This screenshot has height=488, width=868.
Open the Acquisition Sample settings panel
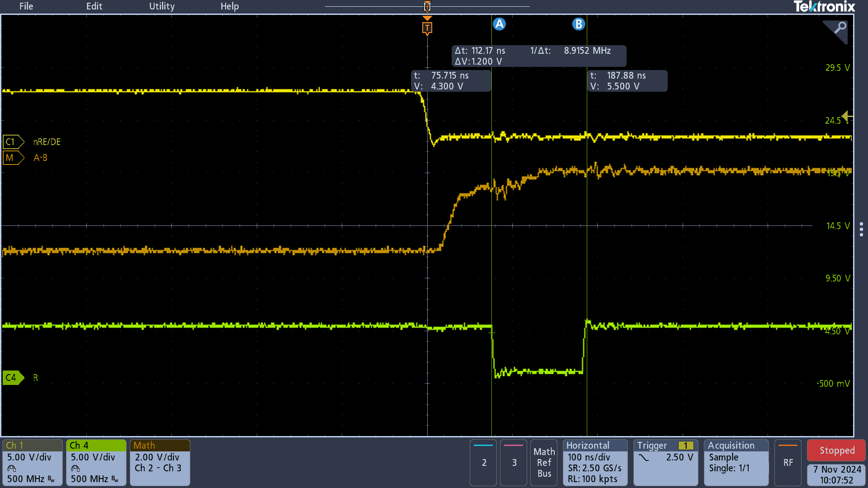click(736, 463)
